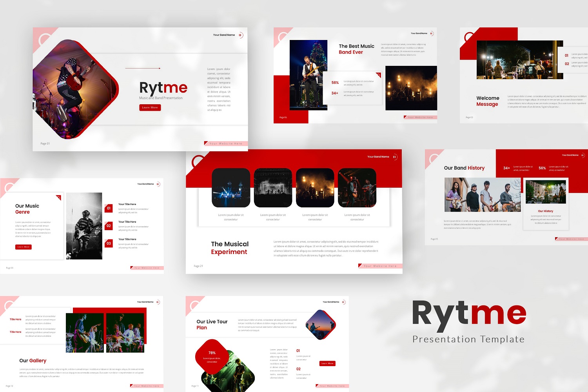The width and height of the screenshot is (588, 392).
Task: Click the Our Band History heading
Action: click(464, 168)
